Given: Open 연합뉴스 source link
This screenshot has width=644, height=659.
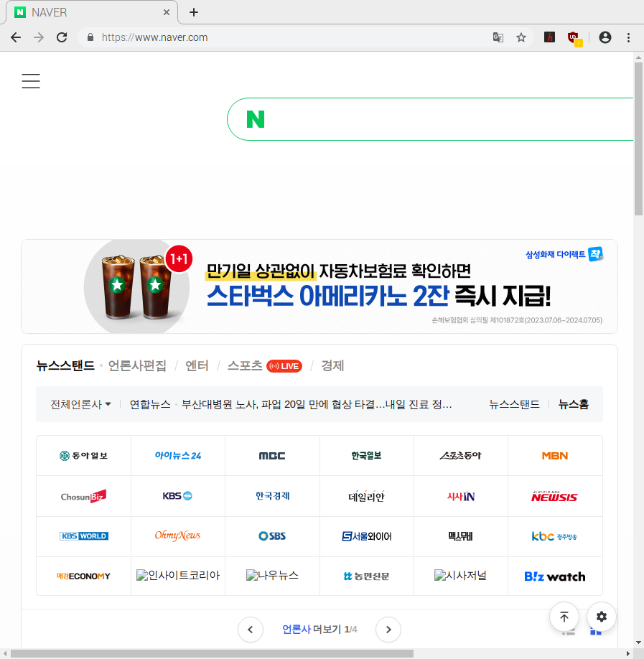Looking at the screenshot, I should (150, 404).
